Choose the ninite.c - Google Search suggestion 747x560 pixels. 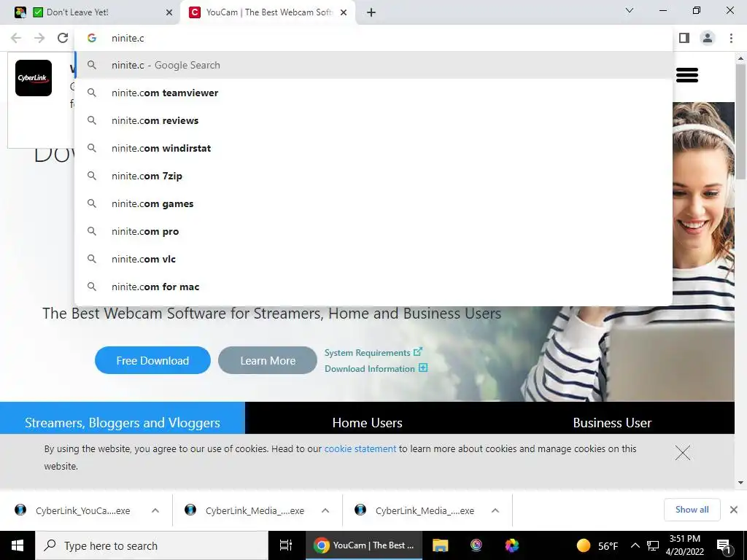point(373,65)
